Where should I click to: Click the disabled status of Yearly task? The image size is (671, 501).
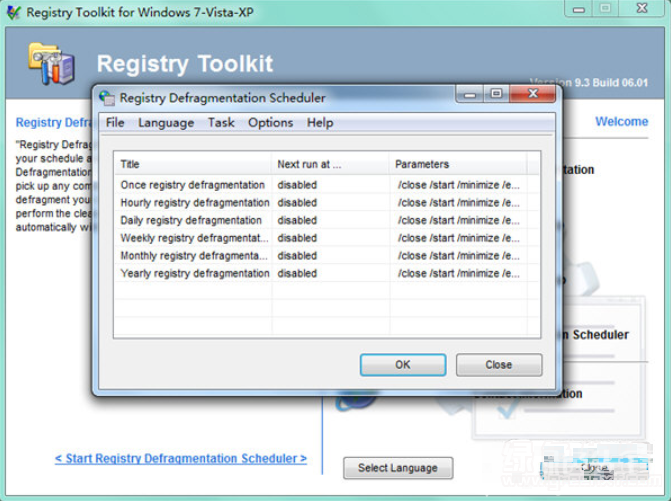[297, 273]
